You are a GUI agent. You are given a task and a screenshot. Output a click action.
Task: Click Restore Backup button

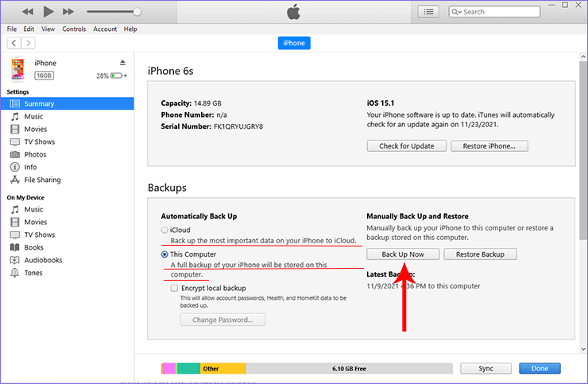pos(480,254)
